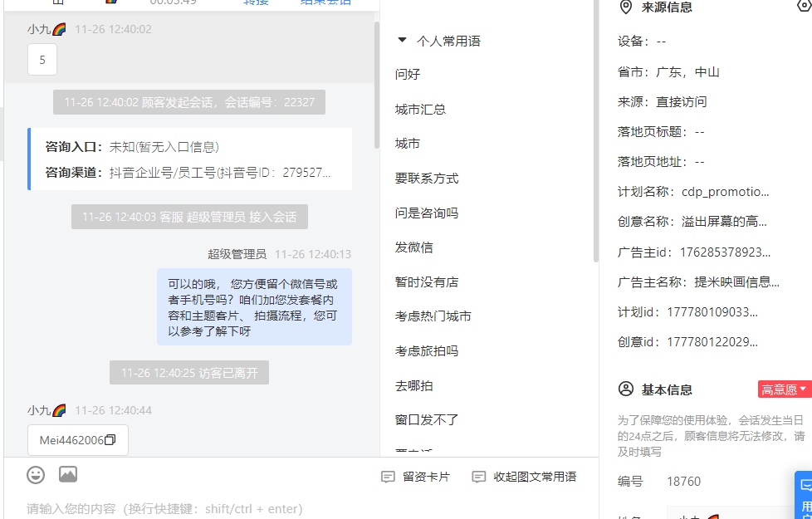Screen dimensions: 812x519
Task: Select the 问是咨询吗 quick phrase
Action: (x=427, y=213)
